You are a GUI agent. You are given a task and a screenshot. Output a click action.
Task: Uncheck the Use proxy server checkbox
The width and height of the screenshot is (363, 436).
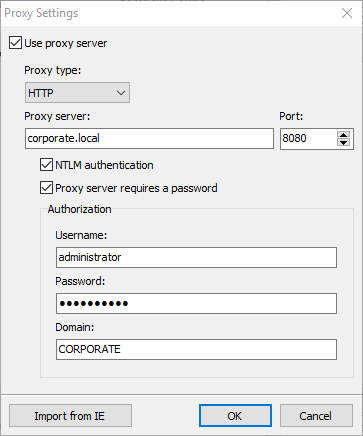[x=15, y=43]
